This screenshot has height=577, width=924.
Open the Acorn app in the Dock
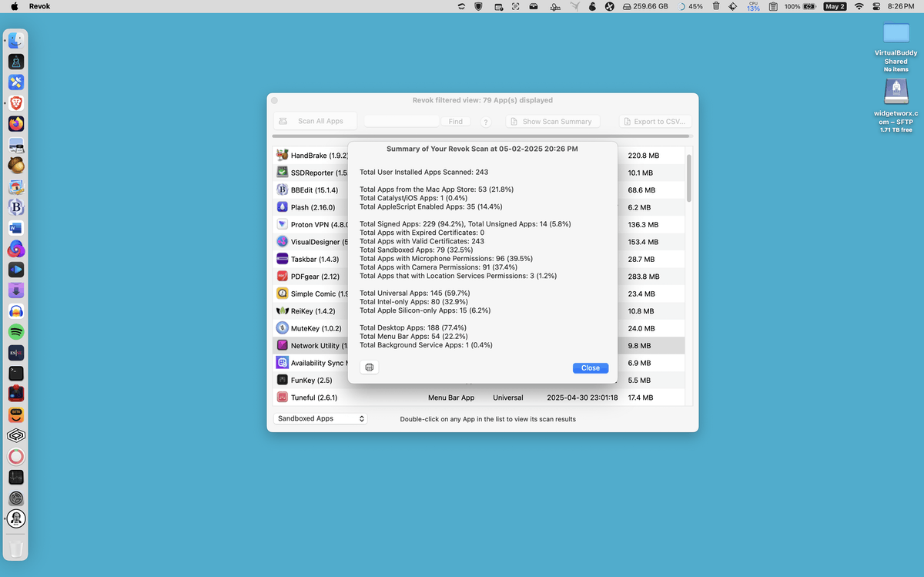(x=16, y=165)
